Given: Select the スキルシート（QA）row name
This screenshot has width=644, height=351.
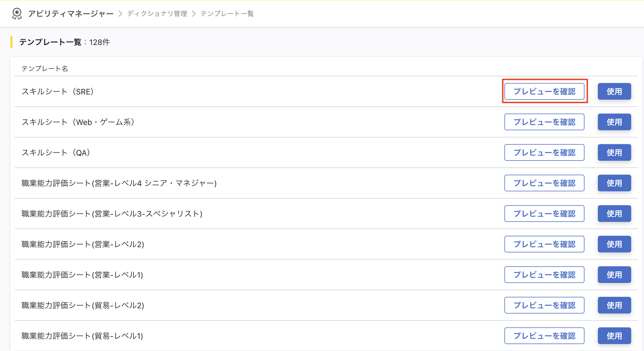Looking at the screenshot, I should coord(56,152).
